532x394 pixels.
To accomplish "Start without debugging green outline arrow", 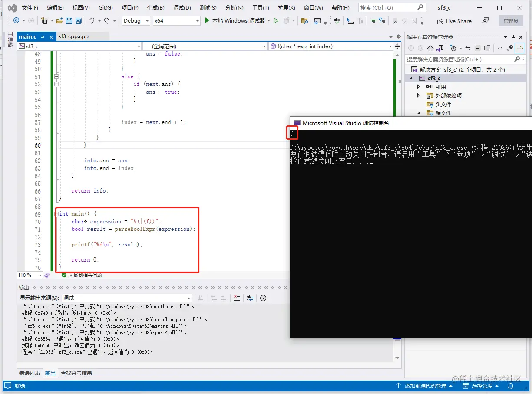I will pyautogui.click(x=276, y=20).
